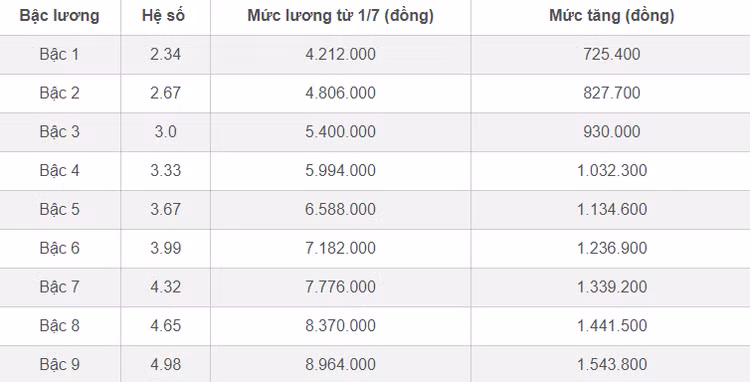Select salary value 6.588.000
750x382 pixels.
click(341, 209)
